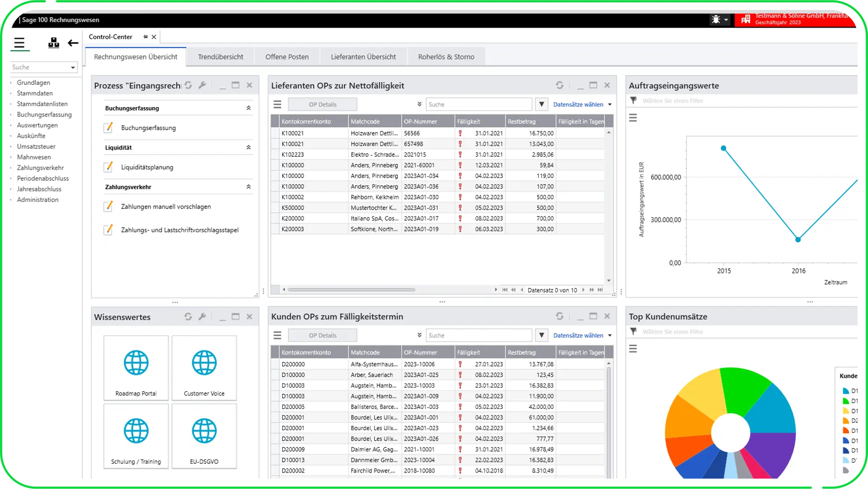The height and width of the screenshot is (489, 868).
Task: Open the bug debug icon menu
Action: pos(719,19)
